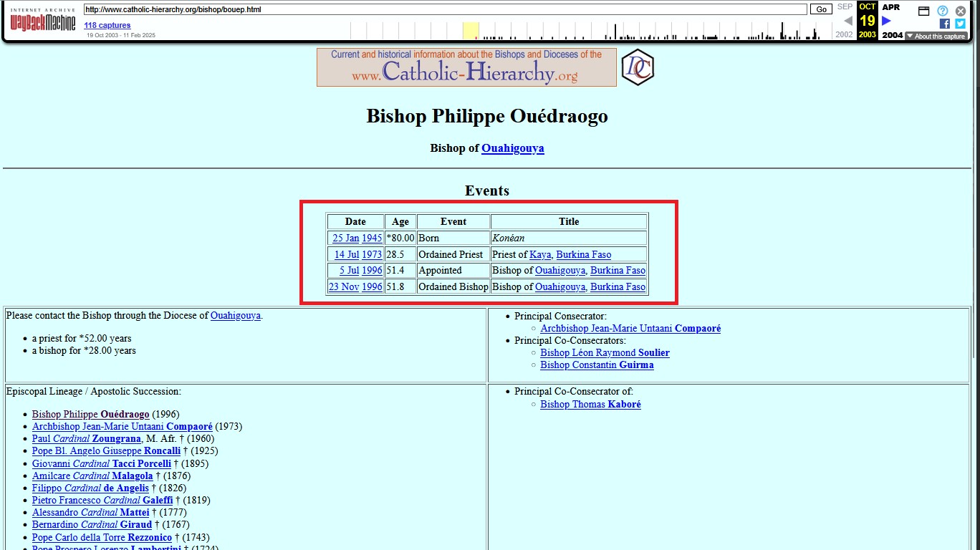Click the hexagonal DC logo icon
This screenshot has width=980, height=550.
point(637,67)
